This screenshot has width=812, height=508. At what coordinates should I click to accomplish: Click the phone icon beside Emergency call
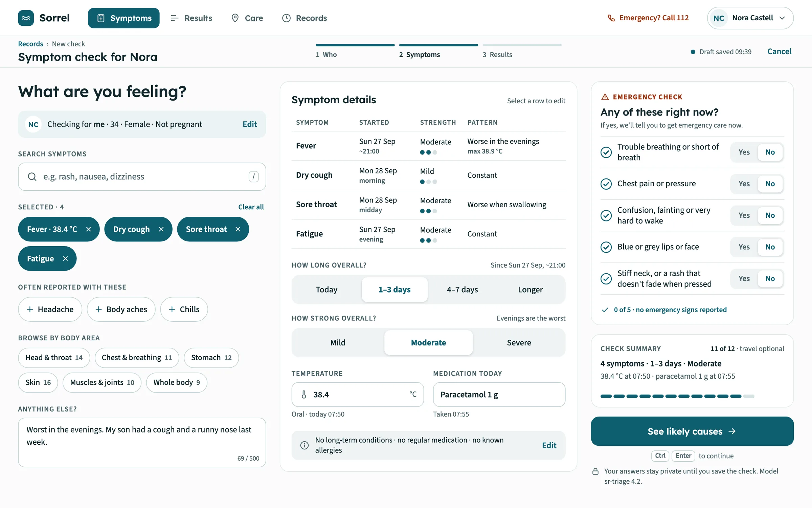click(611, 18)
